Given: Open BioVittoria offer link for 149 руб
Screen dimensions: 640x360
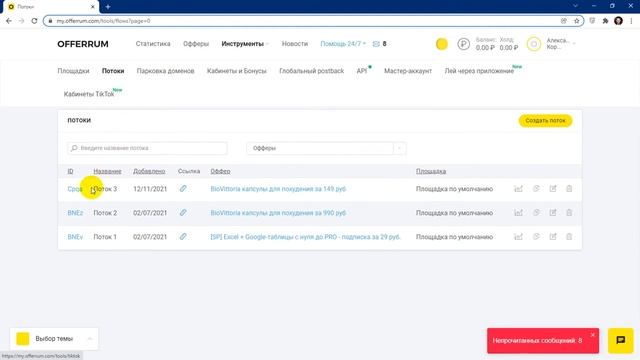Looking at the screenshot, I should click(x=278, y=189).
